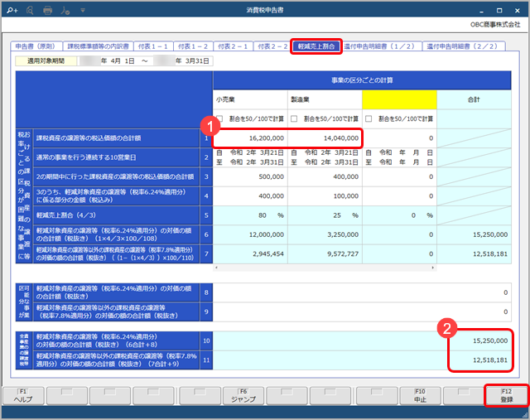Open the 還付申告明細書（1／2） tab
The height and width of the screenshot is (420, 530).
click(x=381, y=46)
